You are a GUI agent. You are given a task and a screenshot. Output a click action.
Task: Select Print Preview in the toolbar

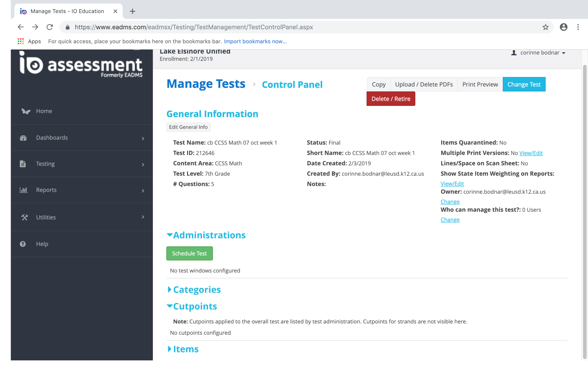[480, 84]
